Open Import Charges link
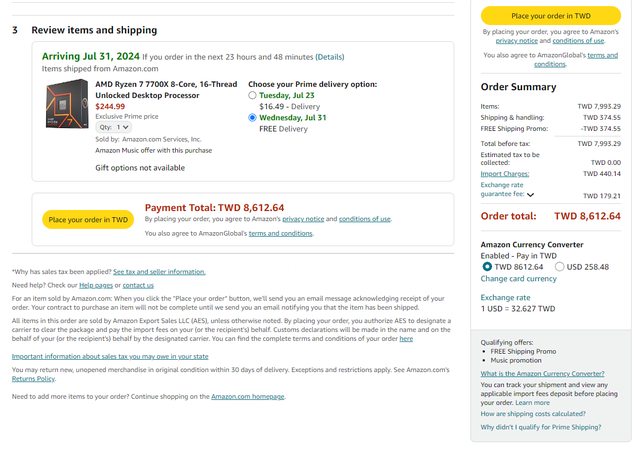Viewport: 640px width, 450px height. (504, 173)
